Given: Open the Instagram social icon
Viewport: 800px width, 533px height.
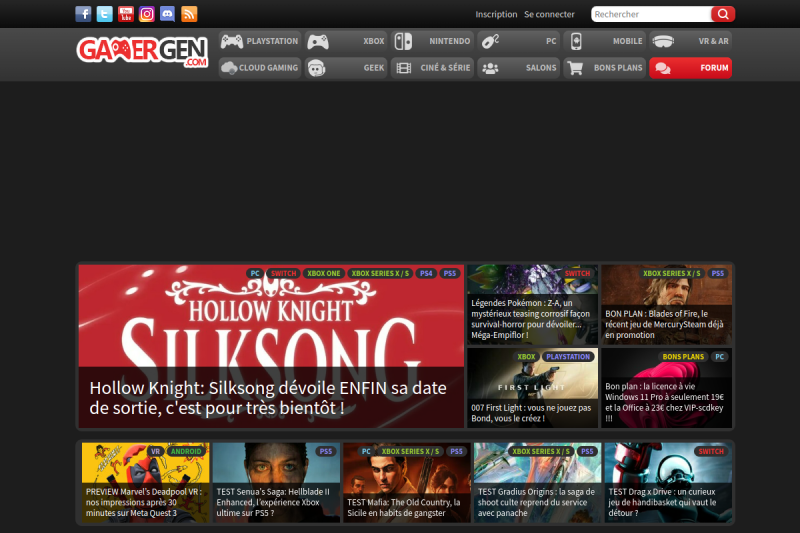Looking at the screenshot, I should click(x=147, y=14).
